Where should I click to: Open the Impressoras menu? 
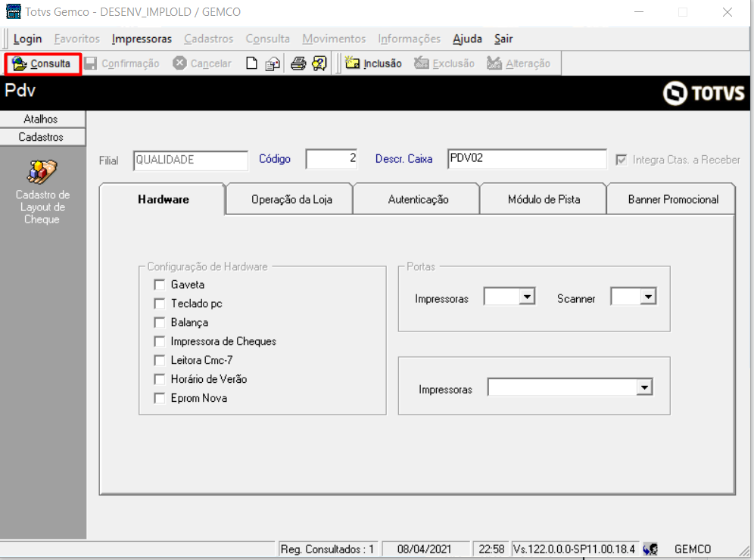[142, 39]
